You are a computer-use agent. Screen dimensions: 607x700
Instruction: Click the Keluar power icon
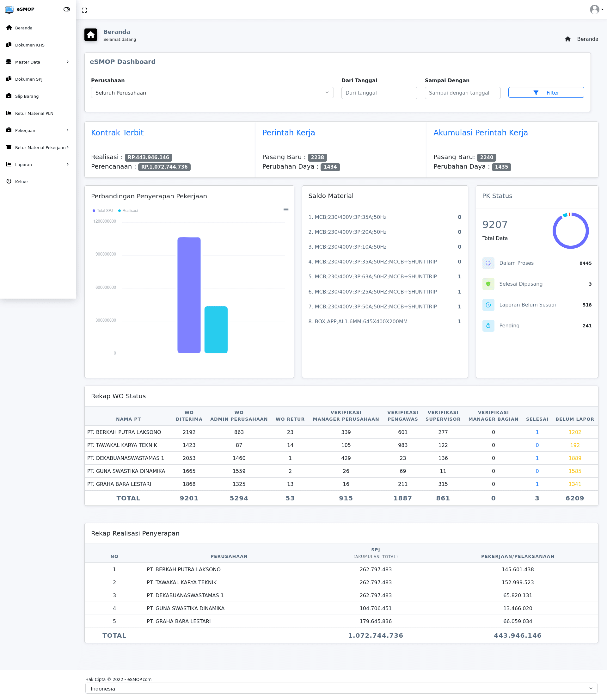pos(9,182)
